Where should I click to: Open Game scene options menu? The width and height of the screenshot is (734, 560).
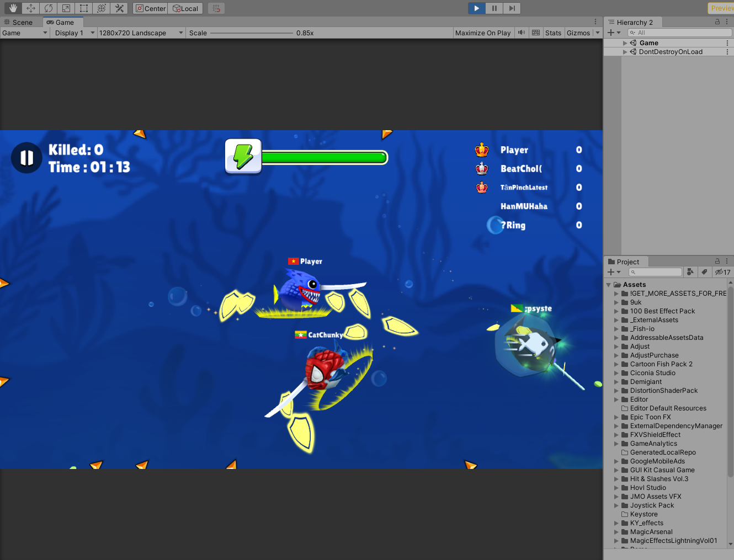tap(727, 43)
